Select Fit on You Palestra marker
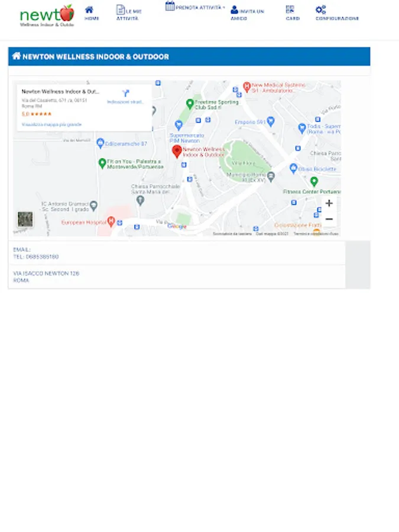399x532 pixels. click(x=102, y=163)
